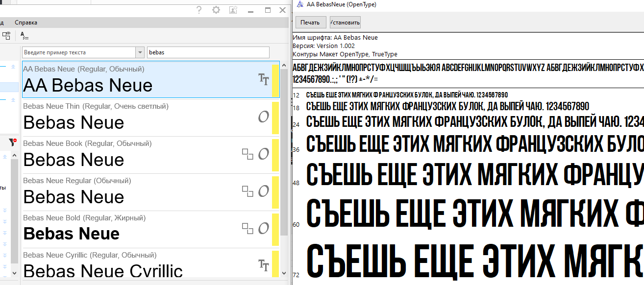
Task: Click the 12 size label in font viewer
Action: 296,95
